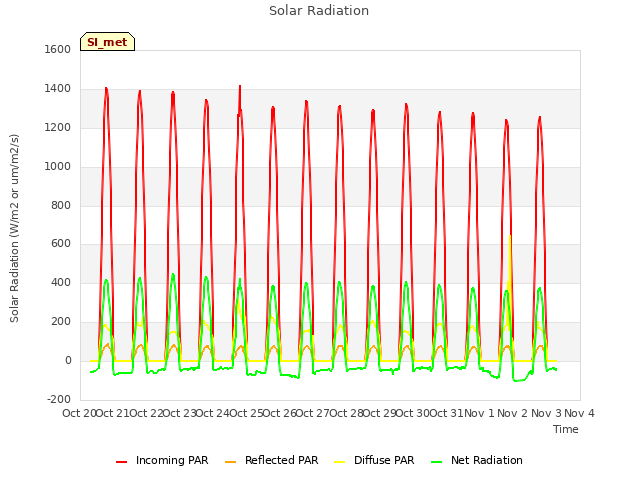Screen dimensions: 640x480
Task: Click the y-axis label Solar Radiation (W/m2 or um/m2/s)
Action: point(14,228)
